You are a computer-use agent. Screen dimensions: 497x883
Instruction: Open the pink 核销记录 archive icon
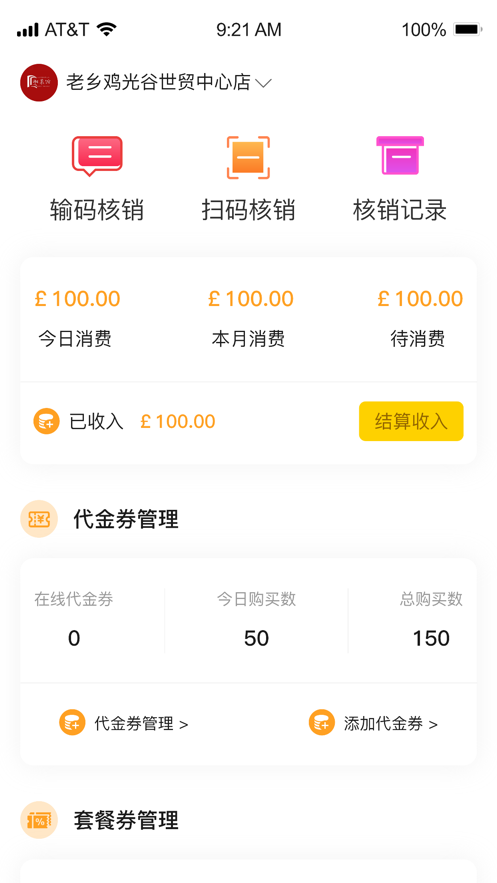pos(400,155)
